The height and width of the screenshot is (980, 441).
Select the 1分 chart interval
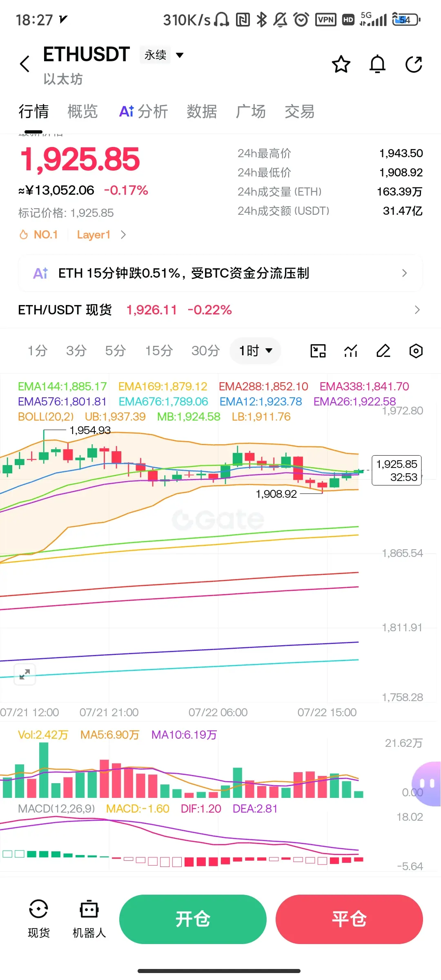38,350
